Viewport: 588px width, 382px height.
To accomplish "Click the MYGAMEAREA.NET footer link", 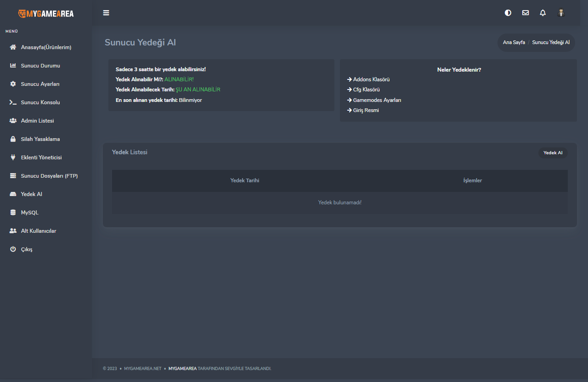I will 142,368.
